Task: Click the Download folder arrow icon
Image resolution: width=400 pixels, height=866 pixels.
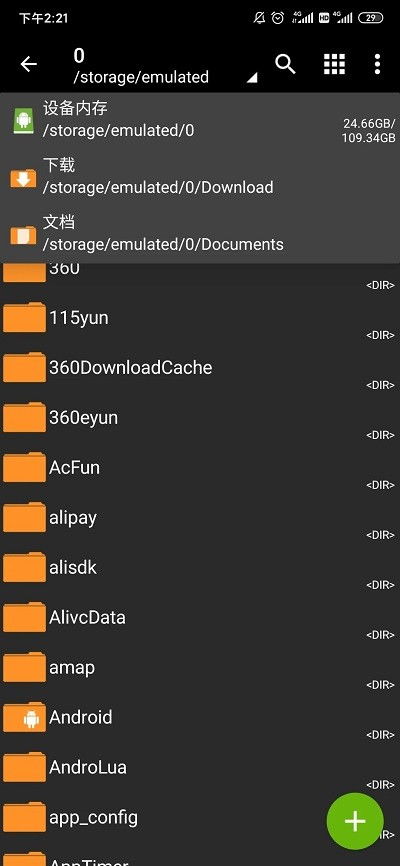Action: coord(23,178)
